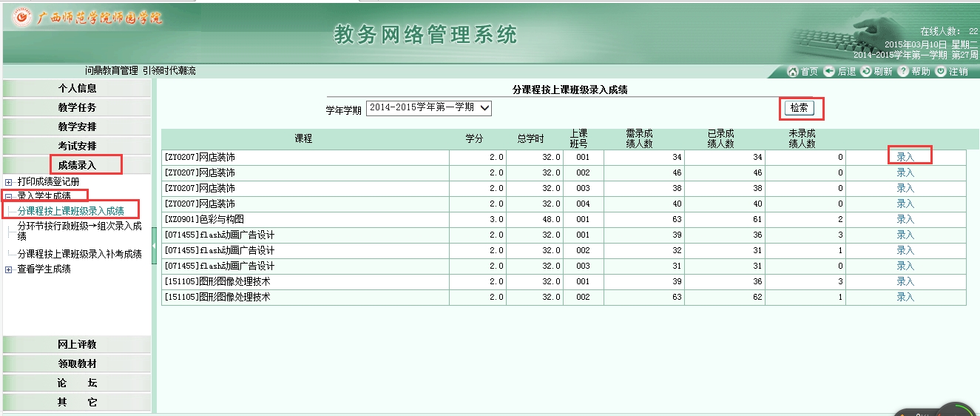Collapse the left sidebar with the arrow handle
The width and height of the screenshot is (980, 416).
pos(154,246)
